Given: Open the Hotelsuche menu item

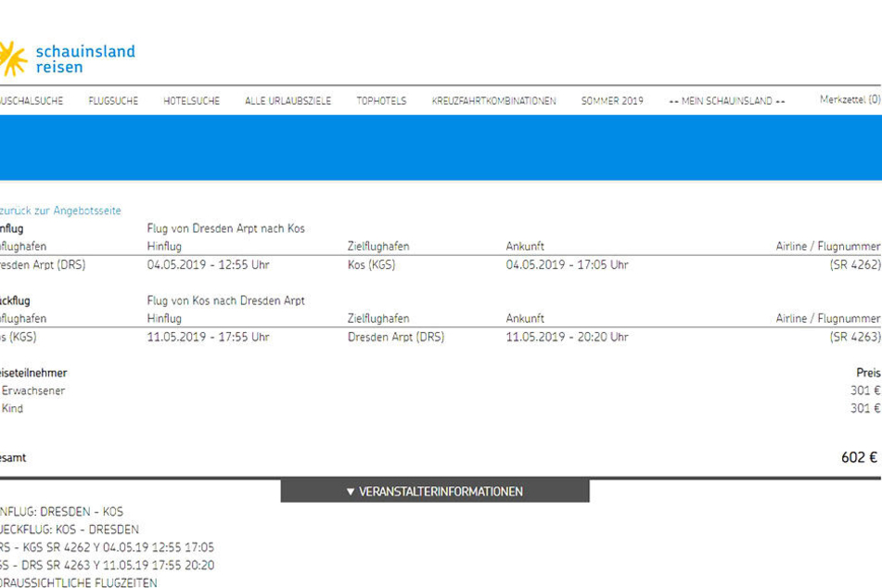Looking at the screenshot, I should tap(191, 101).
